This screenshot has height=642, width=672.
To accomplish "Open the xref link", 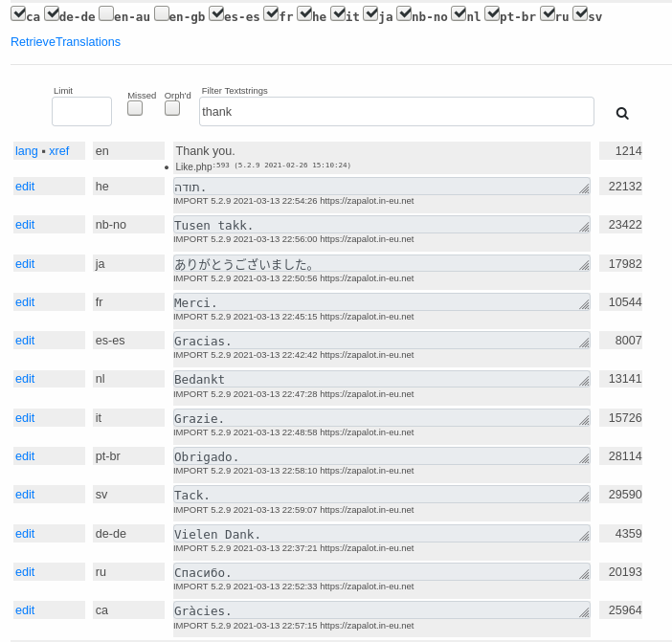I will click(59, 151).
